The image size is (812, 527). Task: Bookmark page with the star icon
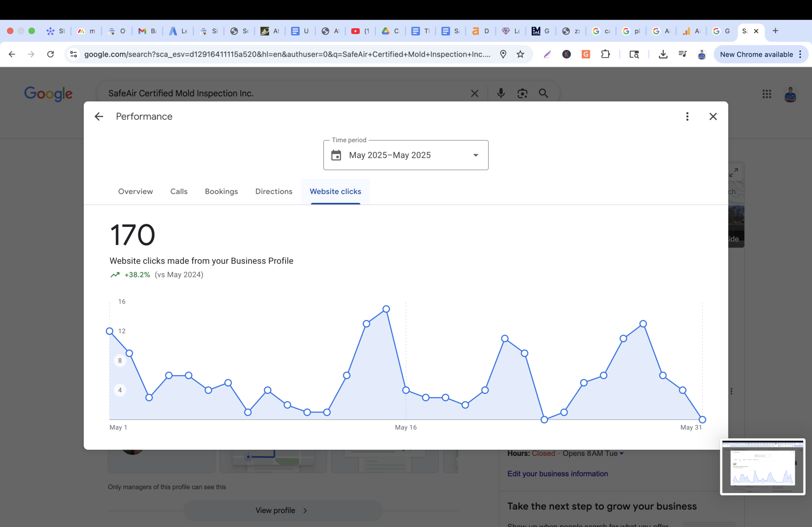tap(520, 54)
